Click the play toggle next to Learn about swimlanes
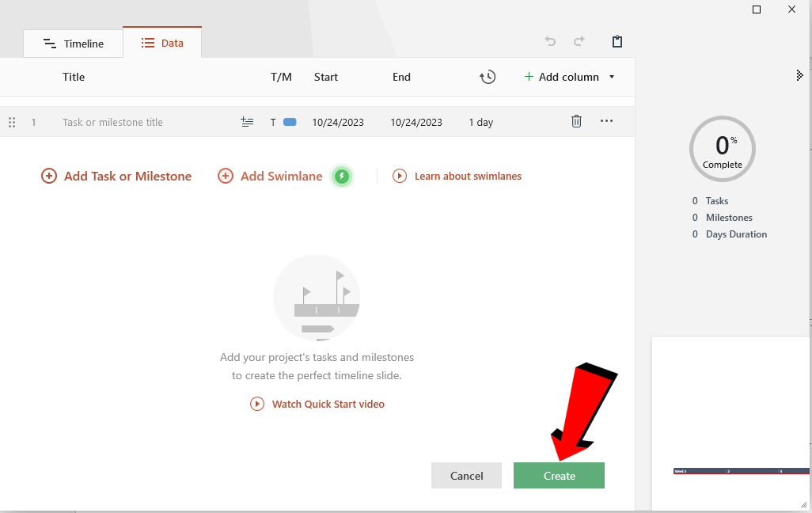Viewport: 812px width, 513px height. coord(400,176)
